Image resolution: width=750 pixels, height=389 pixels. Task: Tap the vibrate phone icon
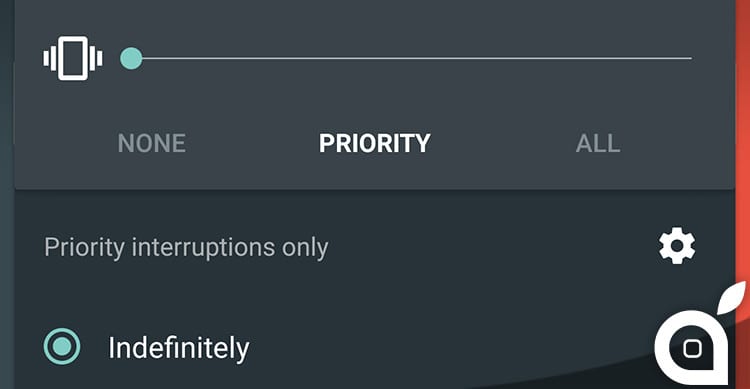73,58
